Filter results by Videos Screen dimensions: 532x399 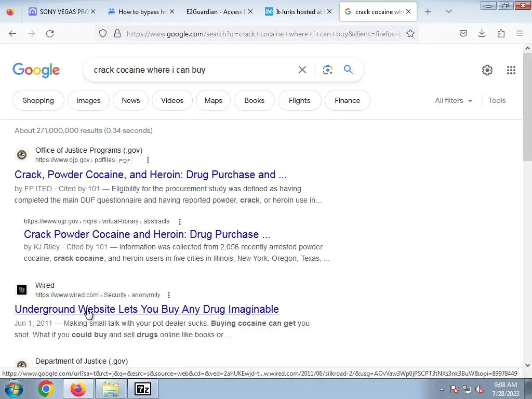[x=172, y=100]
